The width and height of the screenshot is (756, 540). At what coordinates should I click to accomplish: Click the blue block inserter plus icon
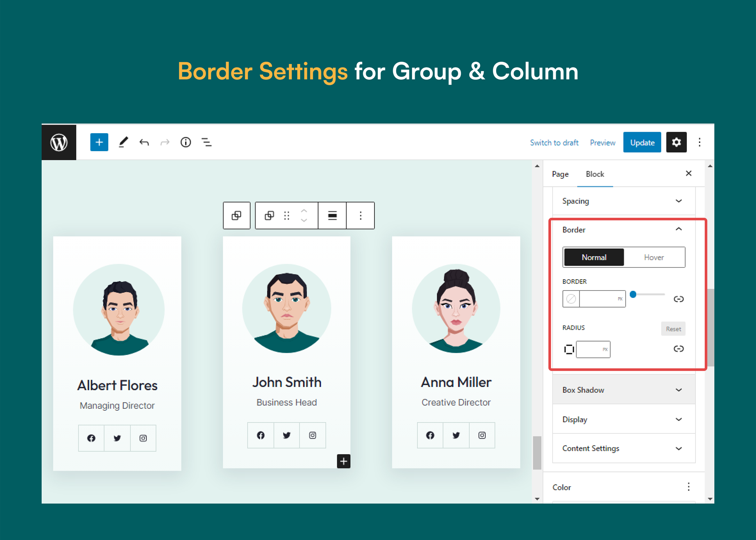coord(99,143)
